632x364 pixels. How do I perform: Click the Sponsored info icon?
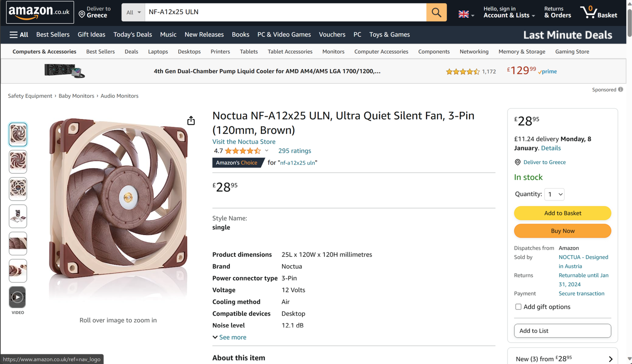coord(621,90)
